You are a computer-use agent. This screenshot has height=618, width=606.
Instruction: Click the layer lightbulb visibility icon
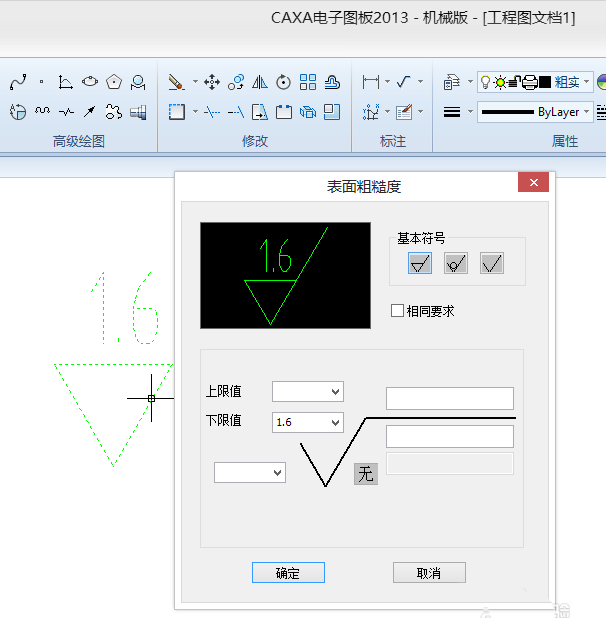(486, 82)
